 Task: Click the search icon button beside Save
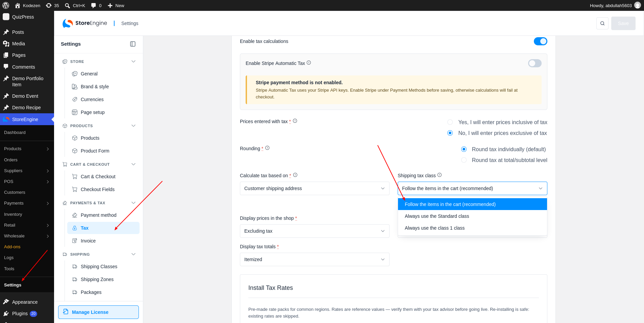(602, 23)
